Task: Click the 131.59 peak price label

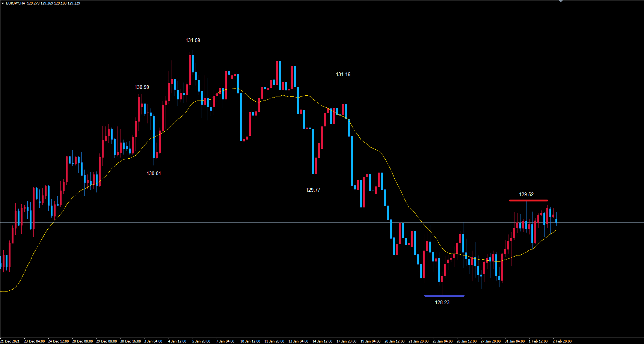Action: pos(193,40)
